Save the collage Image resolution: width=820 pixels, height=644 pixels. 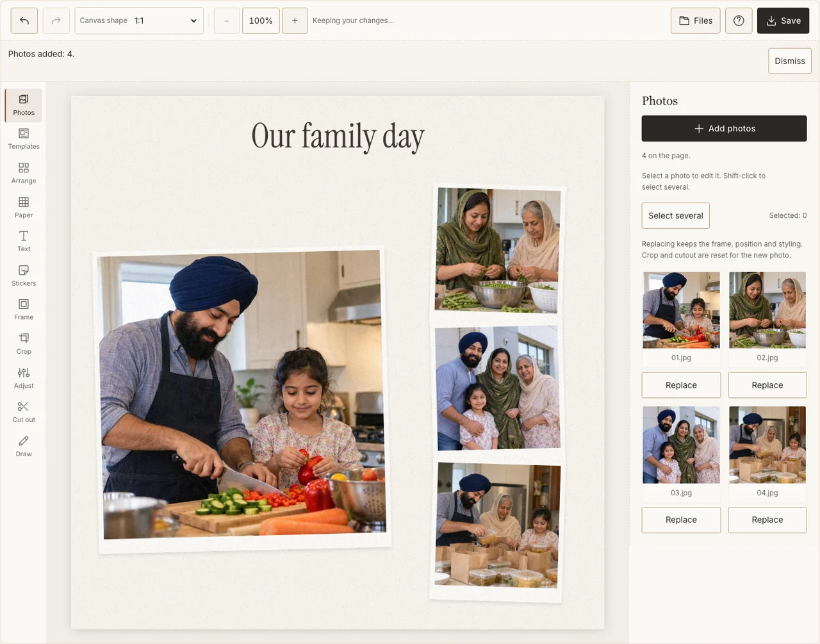tap(783, 21)
